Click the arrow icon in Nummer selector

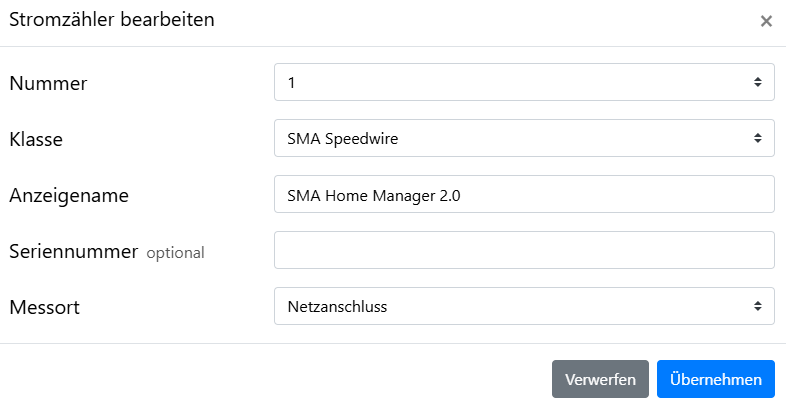tap(758, 82)
